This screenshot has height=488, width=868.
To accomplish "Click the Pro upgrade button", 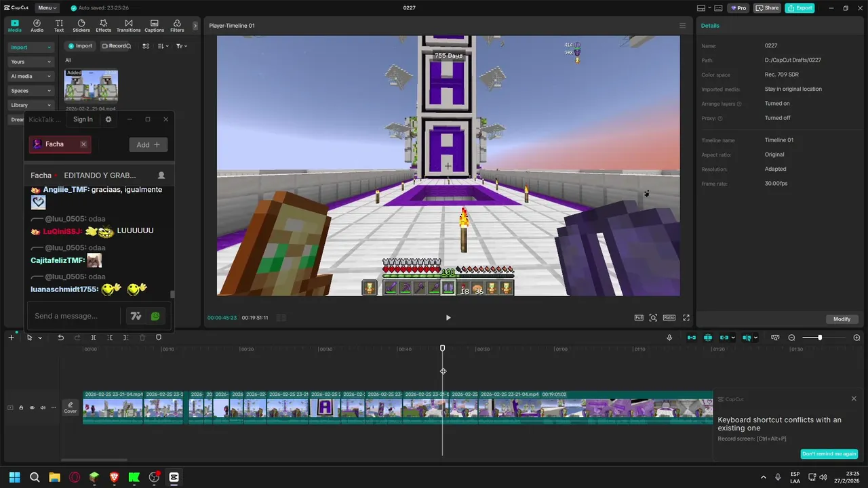I will click(x=738, y=8).
